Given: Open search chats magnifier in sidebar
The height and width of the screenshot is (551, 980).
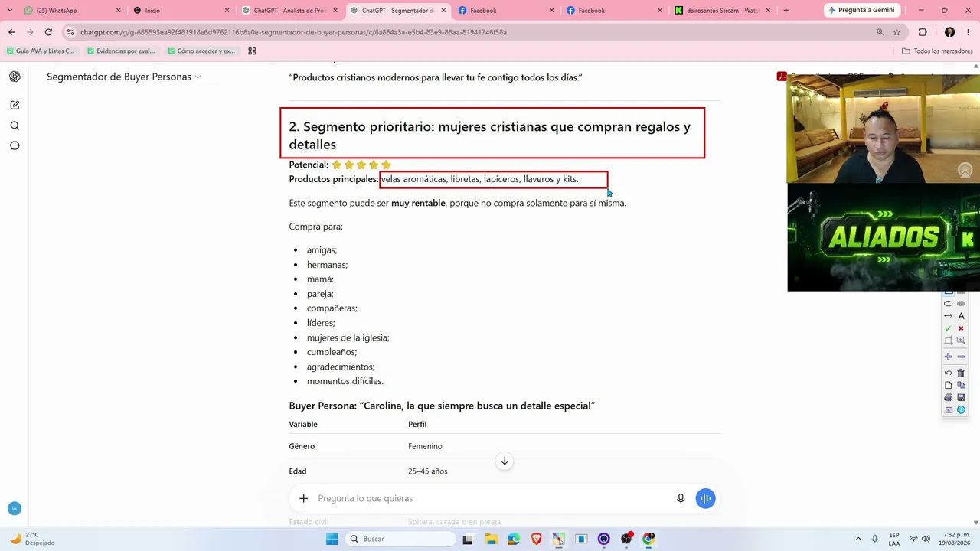Looking at the screenshot, I should (x=15, y=126).
